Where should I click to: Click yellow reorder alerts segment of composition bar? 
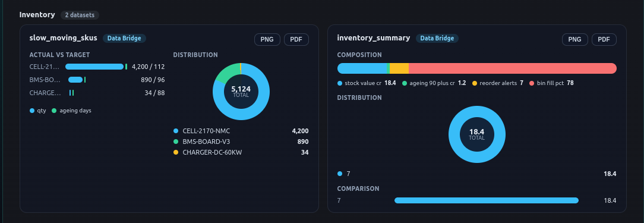[399, 68]
